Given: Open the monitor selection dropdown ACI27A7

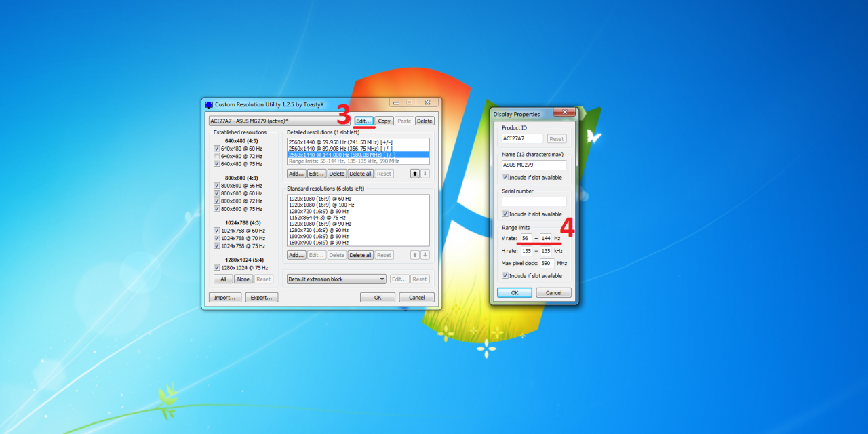Looking at the screenshot, I should pyautogui.click(x=280, y=121).
